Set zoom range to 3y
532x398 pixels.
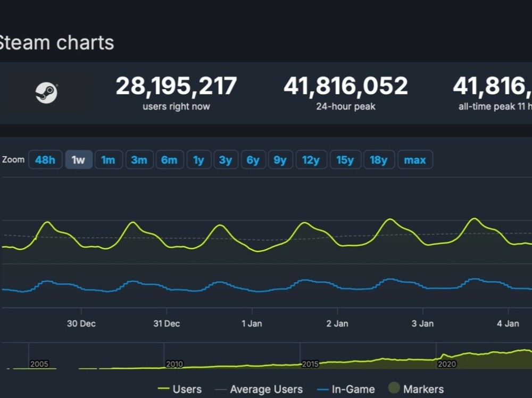coord(226,160)
